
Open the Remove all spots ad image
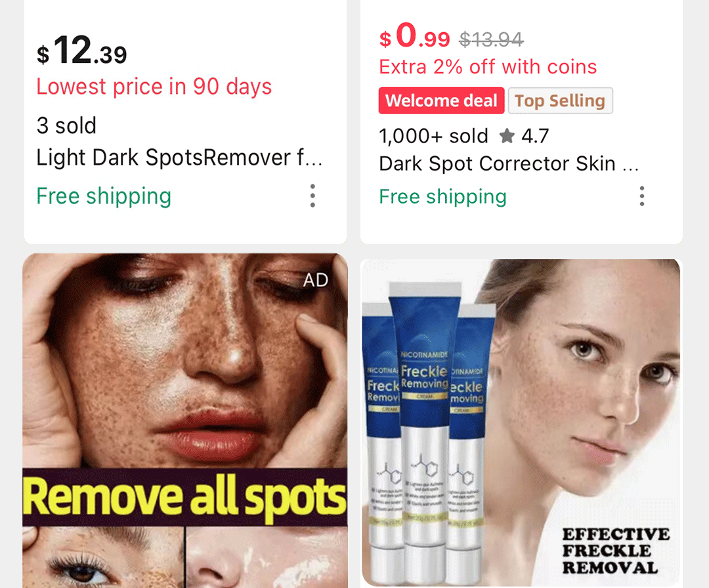[x=185, y=420]
